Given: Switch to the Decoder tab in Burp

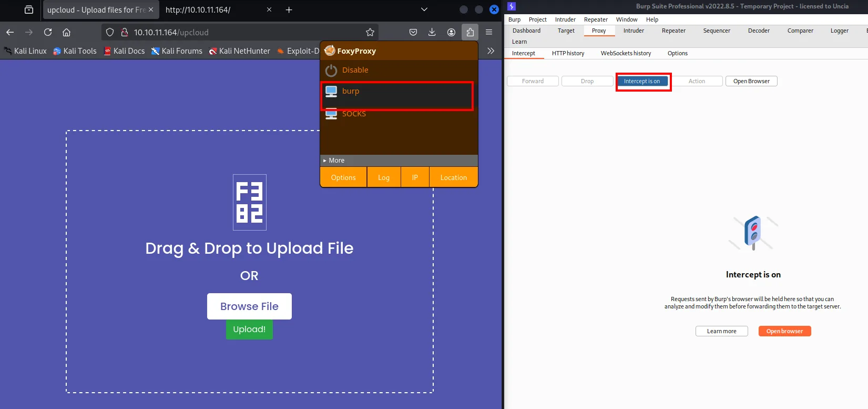Looking at the screenshot, I should 759,31.
